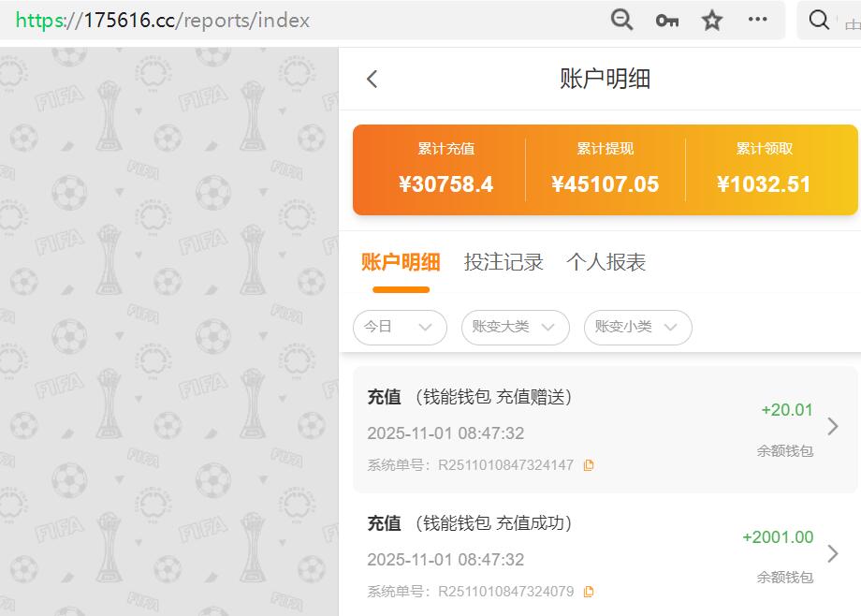Click the 累计领取 amount ¥1032.51
This screenshot has height=616, width=861.
[x=766, y=184]
